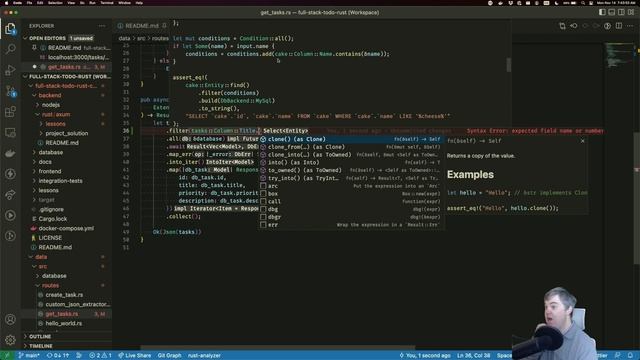Open the Explorer view in the activity bar
The width and height of the screenshot is (640, 360).
[x=10, y=29]
